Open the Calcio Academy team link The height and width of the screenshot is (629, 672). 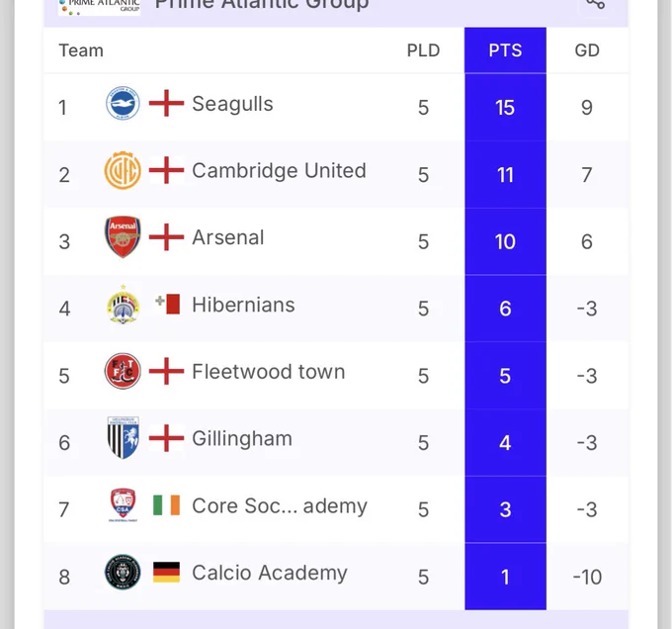tap(270, 573)
